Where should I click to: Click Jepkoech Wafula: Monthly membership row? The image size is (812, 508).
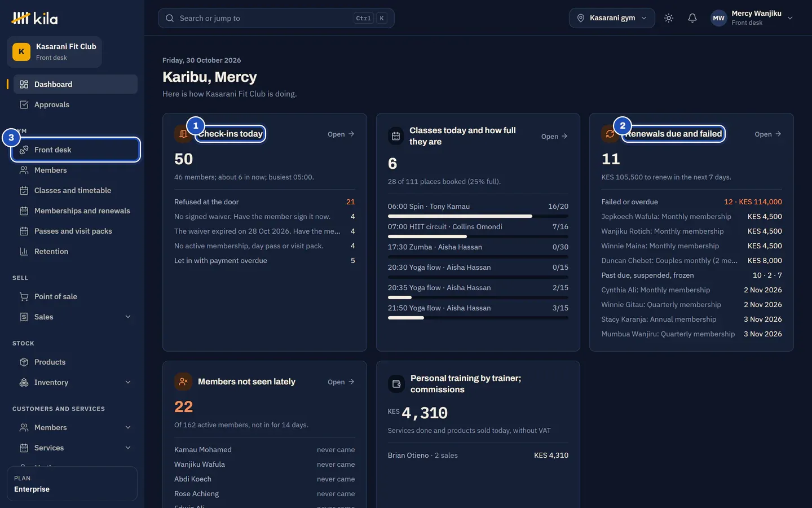(691, 216)
